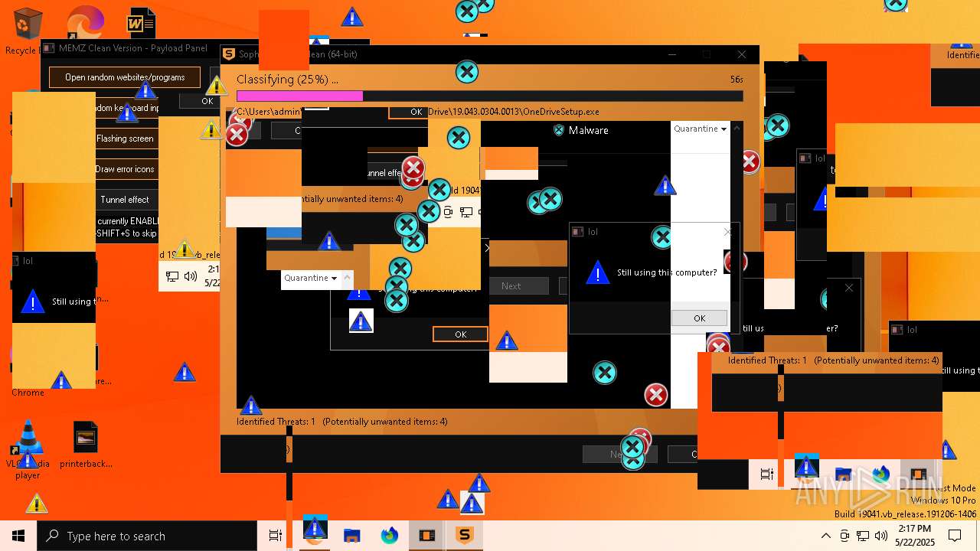Click OK in the lol 'Still using this computer?' dialog
The image size is (980, 551).
point(699,318)
